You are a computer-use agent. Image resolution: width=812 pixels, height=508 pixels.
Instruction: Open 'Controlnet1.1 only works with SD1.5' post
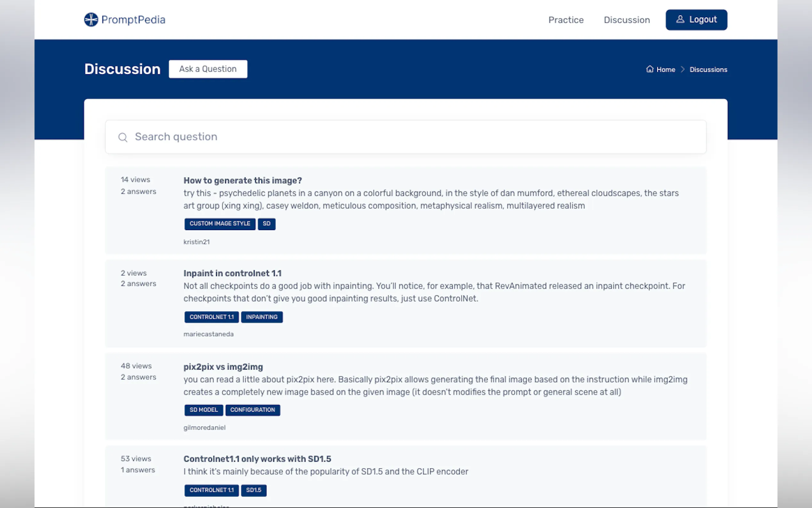[x=257, y=459]
